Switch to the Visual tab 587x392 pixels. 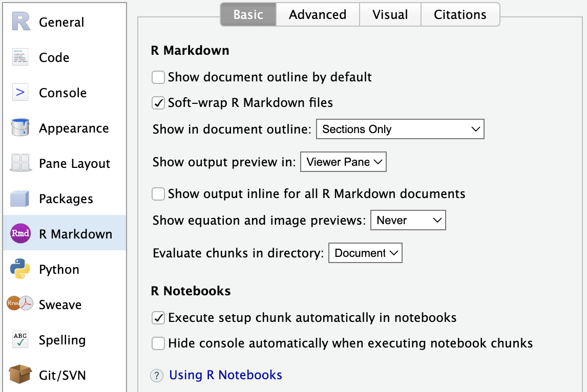coord(390,15)
